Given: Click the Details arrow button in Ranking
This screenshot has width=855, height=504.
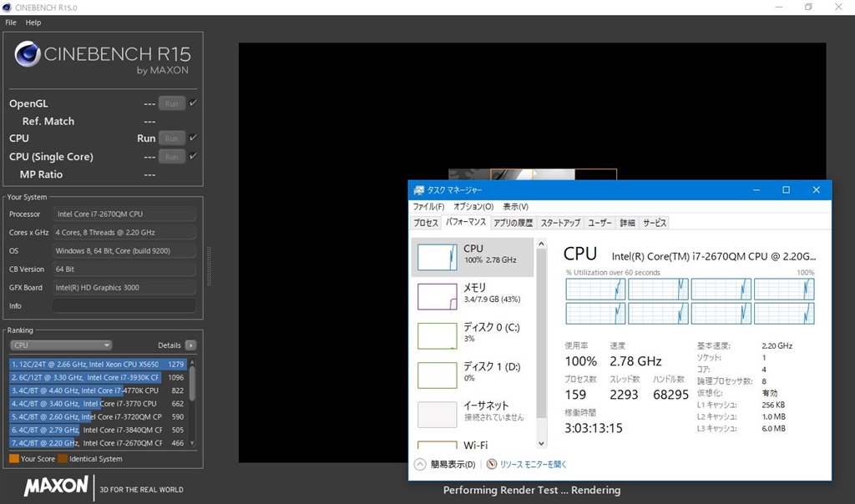Looking at the screenshot, I should (190, 345).
